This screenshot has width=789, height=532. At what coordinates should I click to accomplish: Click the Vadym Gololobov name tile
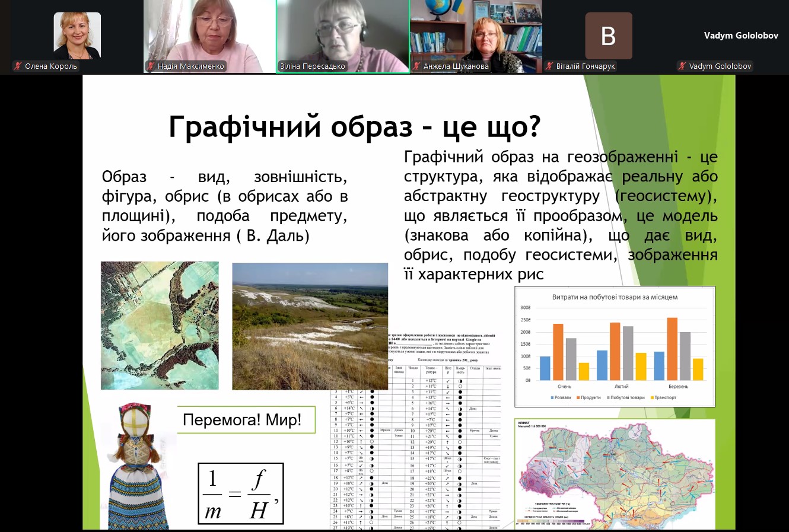740,36
